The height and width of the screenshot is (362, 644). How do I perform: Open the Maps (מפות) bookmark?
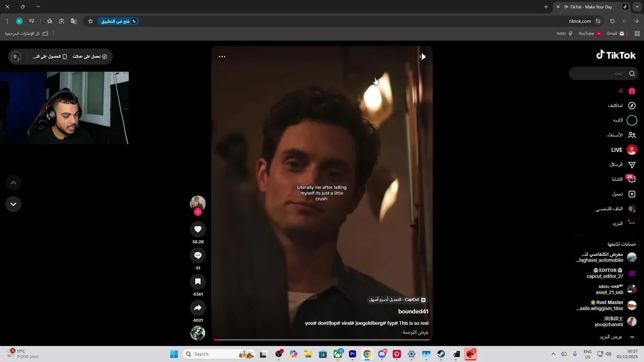point(564,33)
